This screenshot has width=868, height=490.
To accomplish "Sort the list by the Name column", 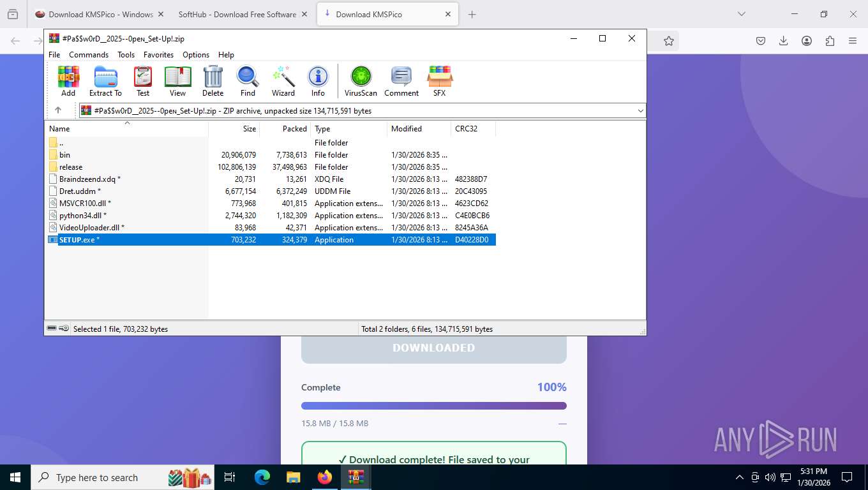I will click(126, 128).
